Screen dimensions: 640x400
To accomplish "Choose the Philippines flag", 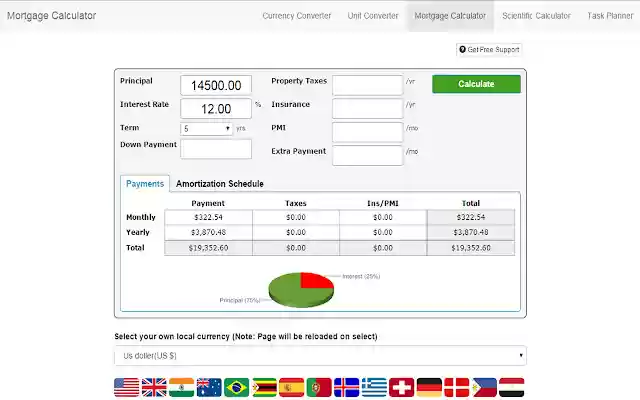I will tap(484, 387).
